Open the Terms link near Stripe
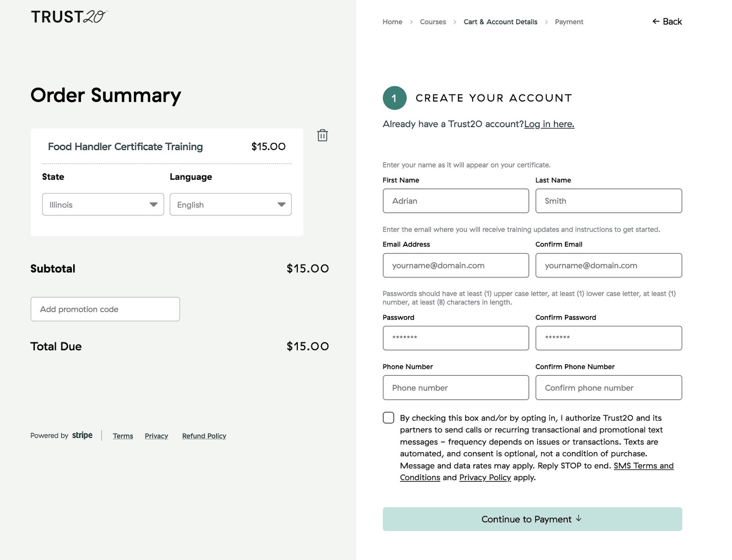The height and width of the screenshot is (560, 732). click(x=123, y=436)
